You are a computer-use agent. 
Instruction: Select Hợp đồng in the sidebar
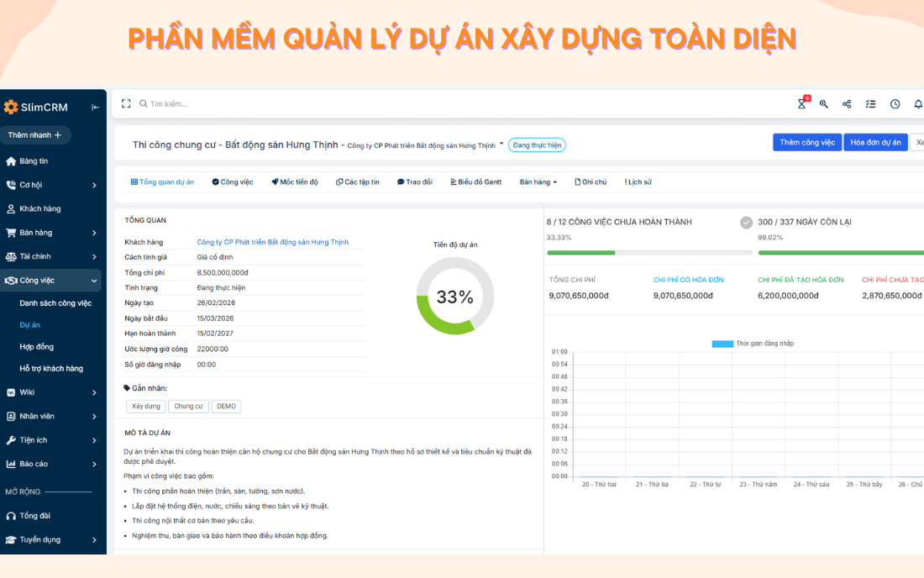point(39,346)
